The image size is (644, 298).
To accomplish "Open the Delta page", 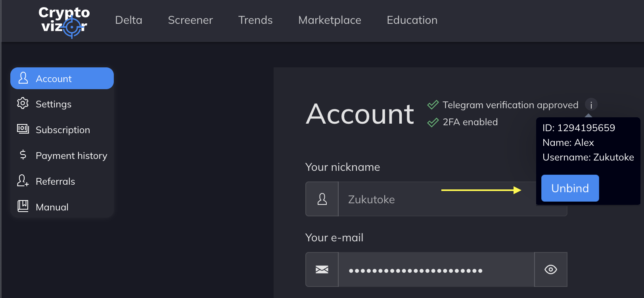I will [128, 20].
